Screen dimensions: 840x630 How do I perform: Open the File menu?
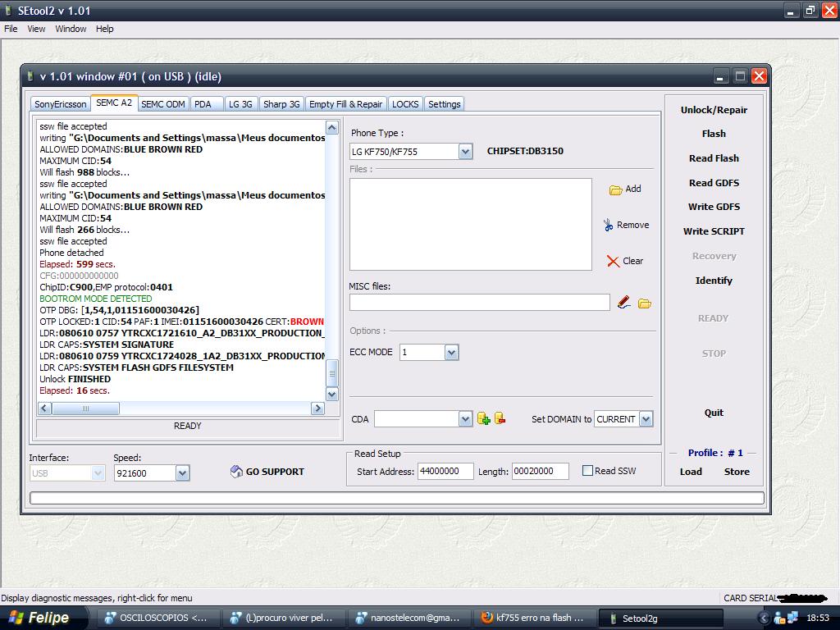[11, 29]
